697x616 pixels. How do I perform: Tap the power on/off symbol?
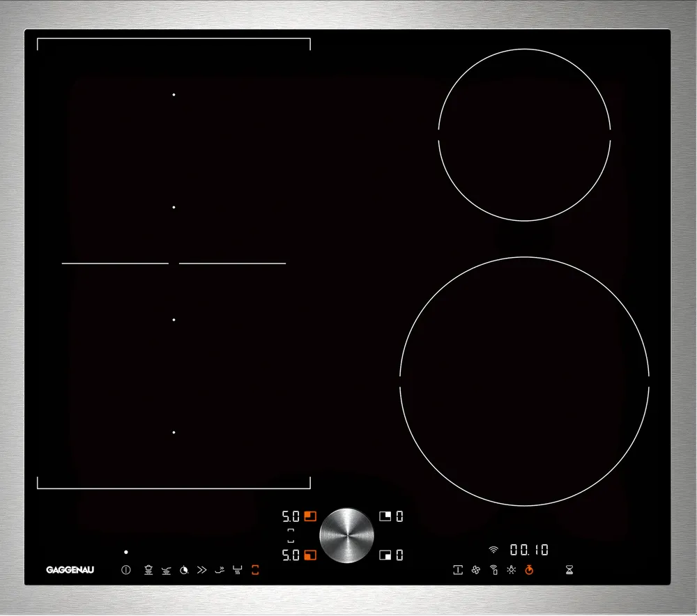pos(125,569)
